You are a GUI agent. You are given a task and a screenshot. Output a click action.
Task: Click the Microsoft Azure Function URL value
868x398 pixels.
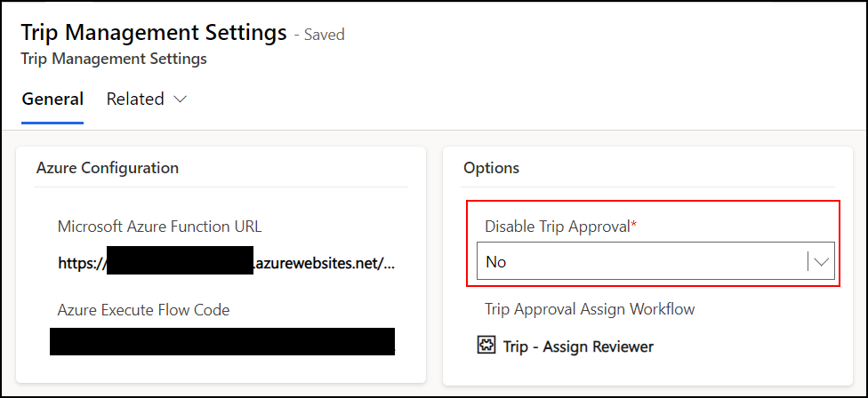[227, 263]
